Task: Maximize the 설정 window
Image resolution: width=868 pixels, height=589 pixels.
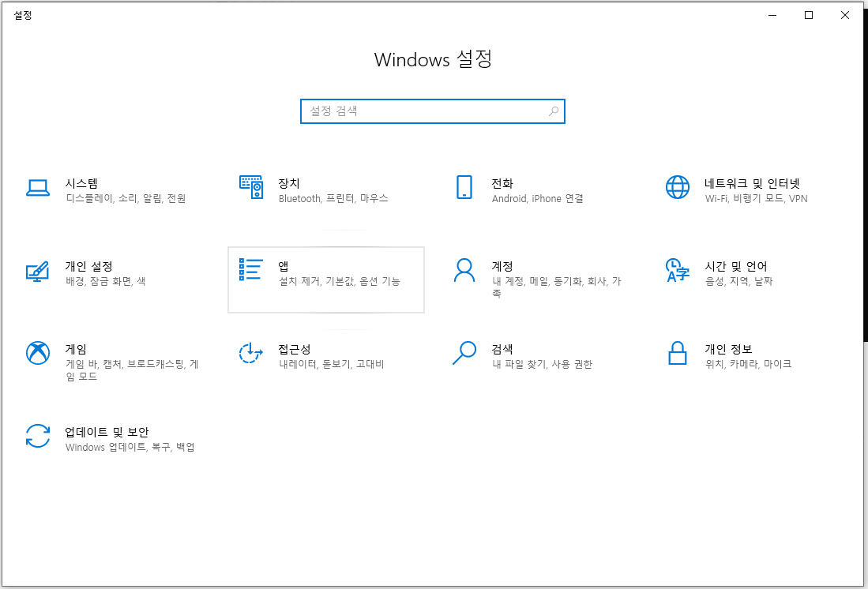Action: tap(809, 15)
